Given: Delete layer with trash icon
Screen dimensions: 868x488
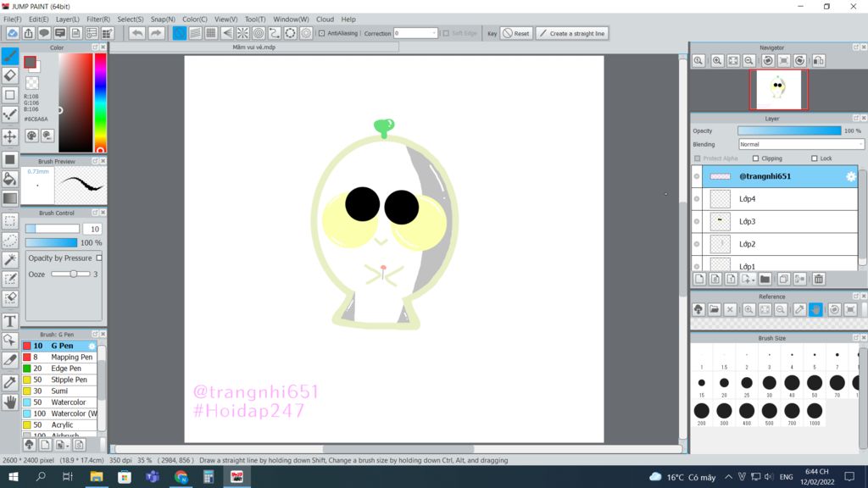Looking at the screenshot, I should click(819, 279).
